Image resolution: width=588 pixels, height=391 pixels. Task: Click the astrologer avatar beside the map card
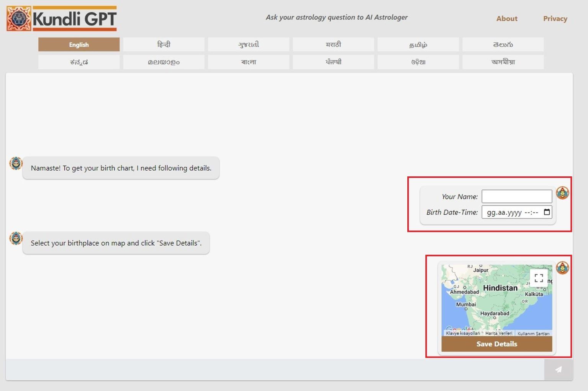pos(562,268)
